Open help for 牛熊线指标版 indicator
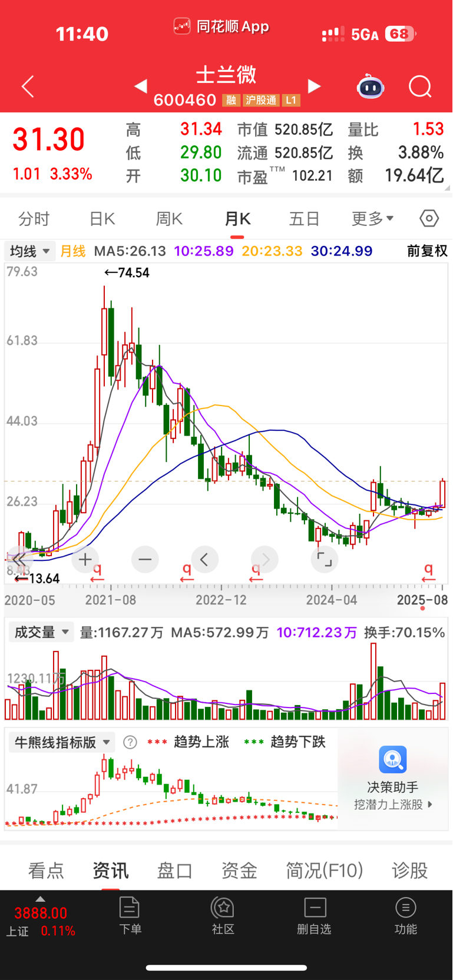This screenshot has height=980, width=453. tap(130, 742)
